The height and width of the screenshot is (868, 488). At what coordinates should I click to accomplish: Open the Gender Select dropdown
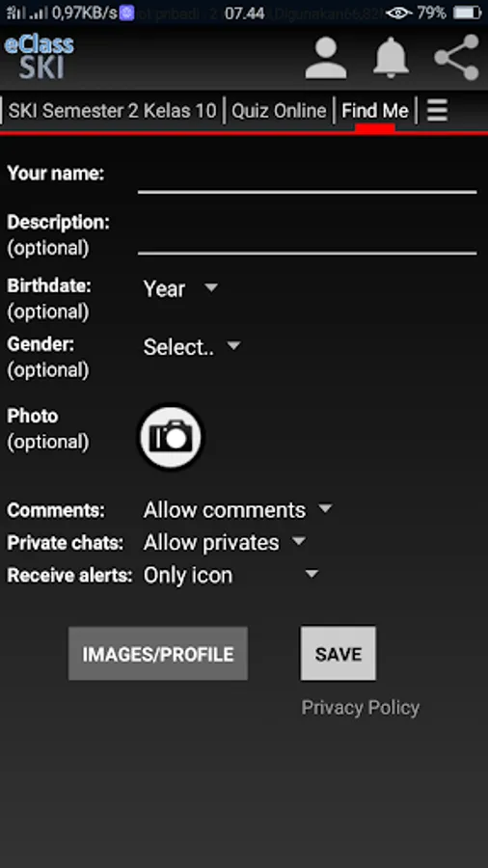(x=192, y=347)
